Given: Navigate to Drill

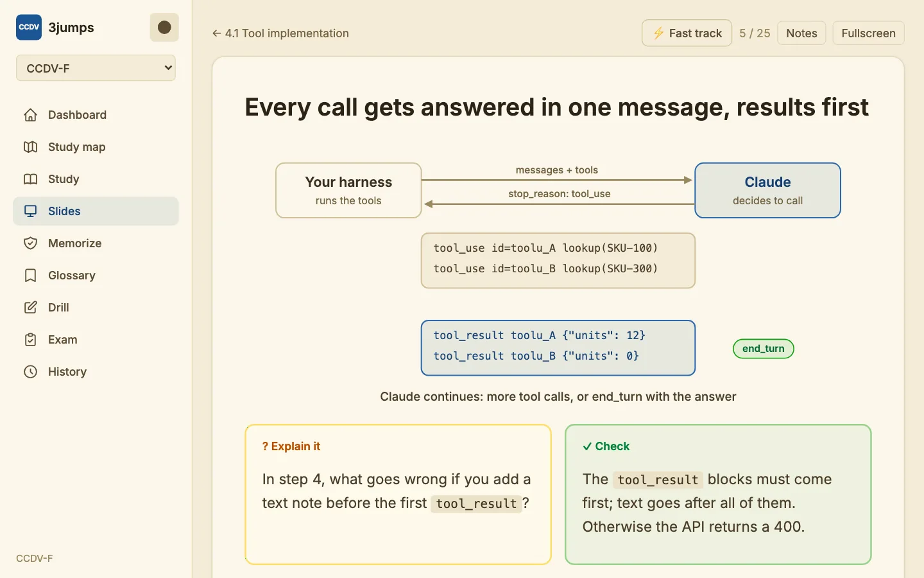Looking at the screenshot, I should click(x=96, y=308).
